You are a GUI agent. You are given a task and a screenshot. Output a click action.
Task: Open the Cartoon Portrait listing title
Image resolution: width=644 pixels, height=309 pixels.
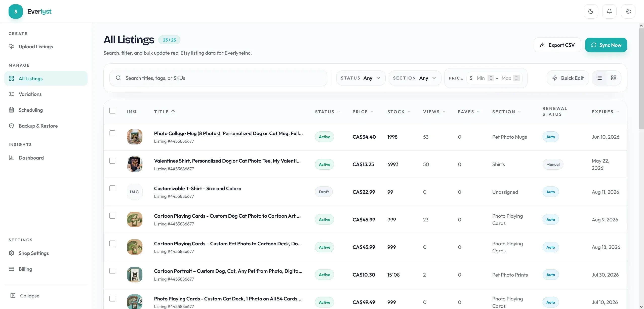point(228,271)
